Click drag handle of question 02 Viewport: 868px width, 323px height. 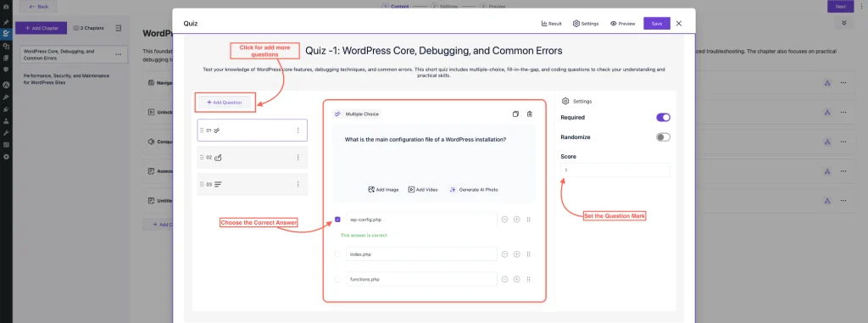tap(202, 158)
